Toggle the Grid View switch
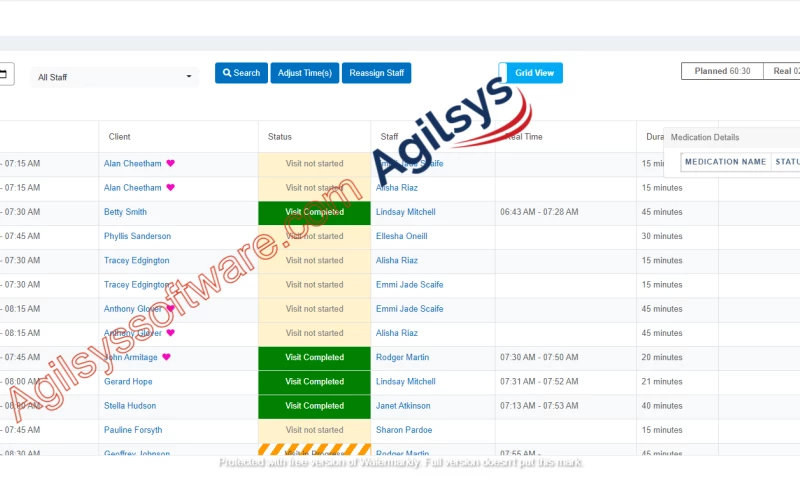This screenshot has width=800, height=480. click(531, 73)
